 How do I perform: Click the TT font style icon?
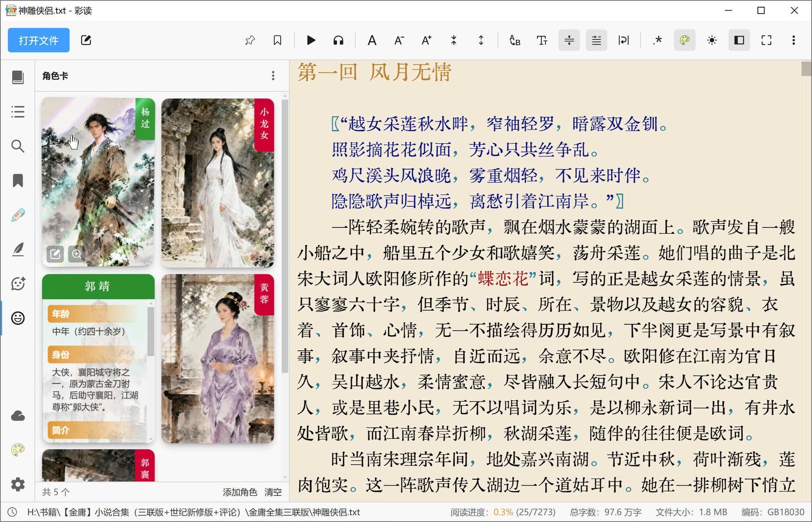pyautogui.click(x=542, y=40)
